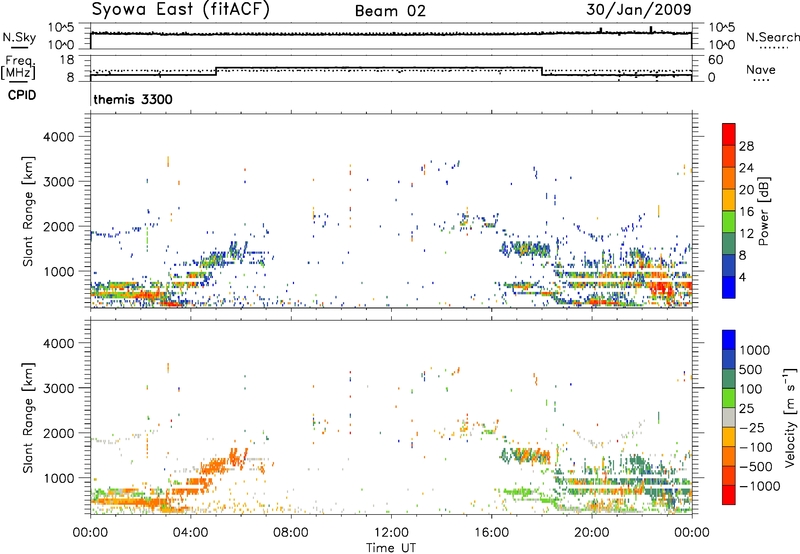This screenshot has height=554, width=800.
Task: Click the 'Freq. [MHz]' axis label
Action: click(18, 67)
